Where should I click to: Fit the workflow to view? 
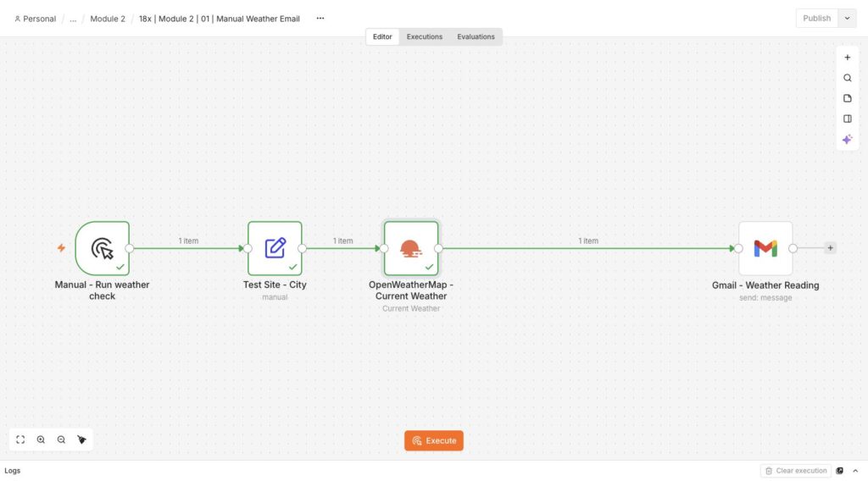(20, 440)
